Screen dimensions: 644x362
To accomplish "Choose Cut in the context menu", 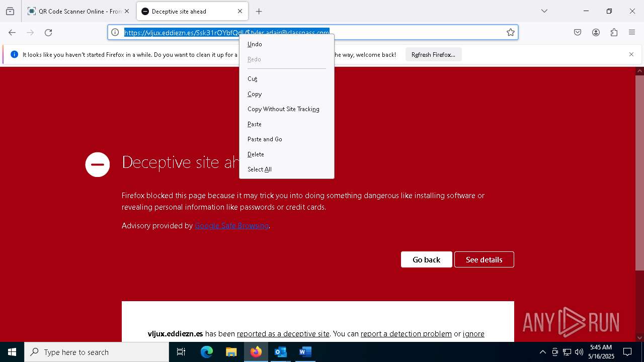I will click(x=287, y=79).
